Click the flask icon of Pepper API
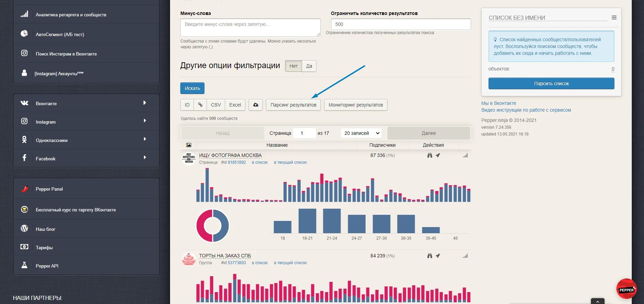This screenshot has height=304, width=644. pyautogui.click(x=24, y=265)
